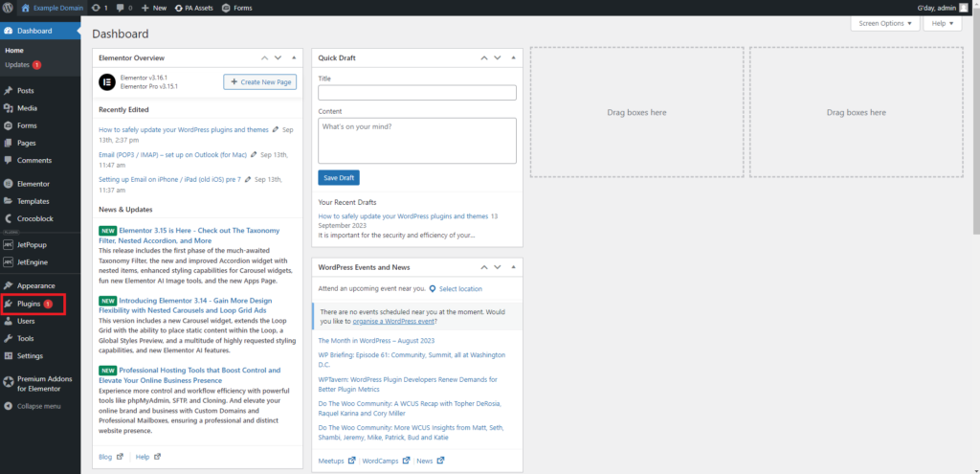Image resolution: width=980 pixels, height=474 pixels.
Task: Open Elementor in the sidebar
Action: coord(40,184)
